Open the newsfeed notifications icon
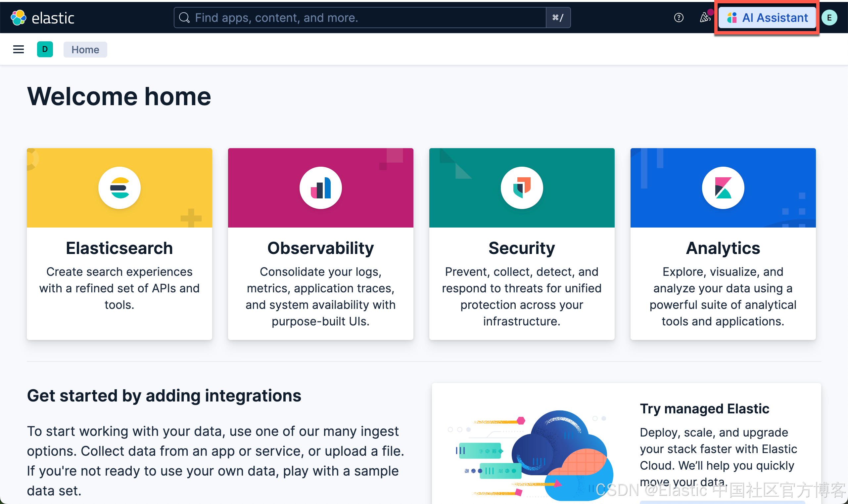848x504 pixels. coord(705,18)
